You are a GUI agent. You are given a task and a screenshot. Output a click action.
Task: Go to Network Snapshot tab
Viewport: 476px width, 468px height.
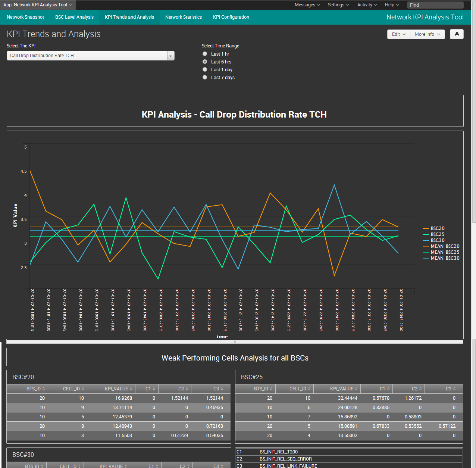click(x=25, y=17)
